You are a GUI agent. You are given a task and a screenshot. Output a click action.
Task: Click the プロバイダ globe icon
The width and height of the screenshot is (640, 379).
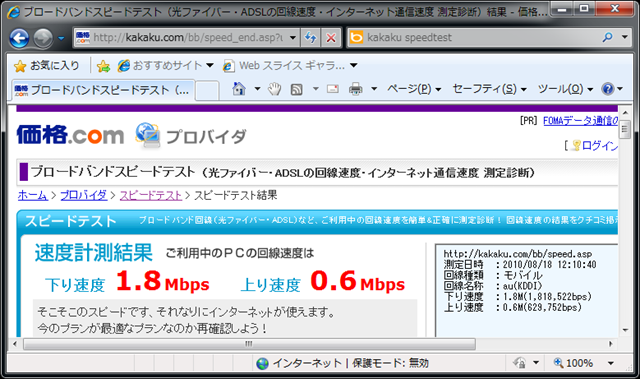[x=147, y=136]
